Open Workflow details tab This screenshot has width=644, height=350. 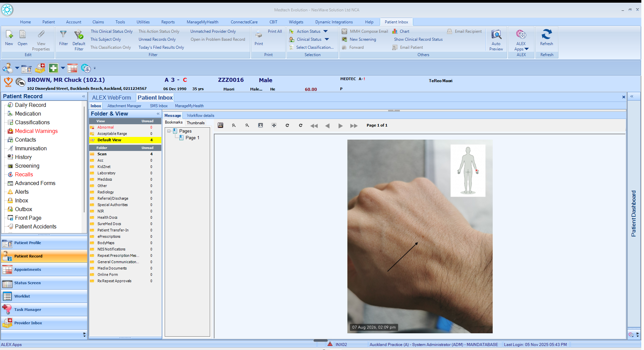coord(200,116)
